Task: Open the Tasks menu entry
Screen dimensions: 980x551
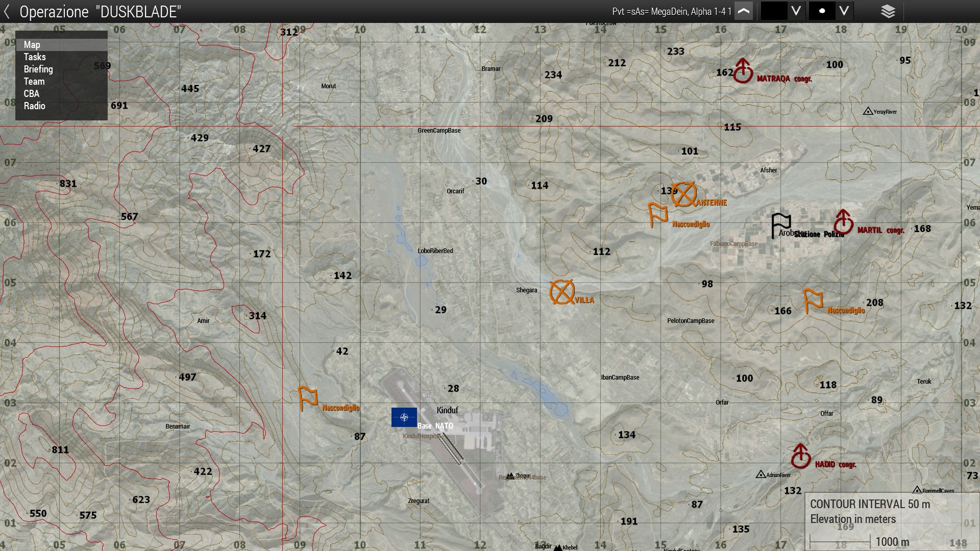Action: (61, 57)
